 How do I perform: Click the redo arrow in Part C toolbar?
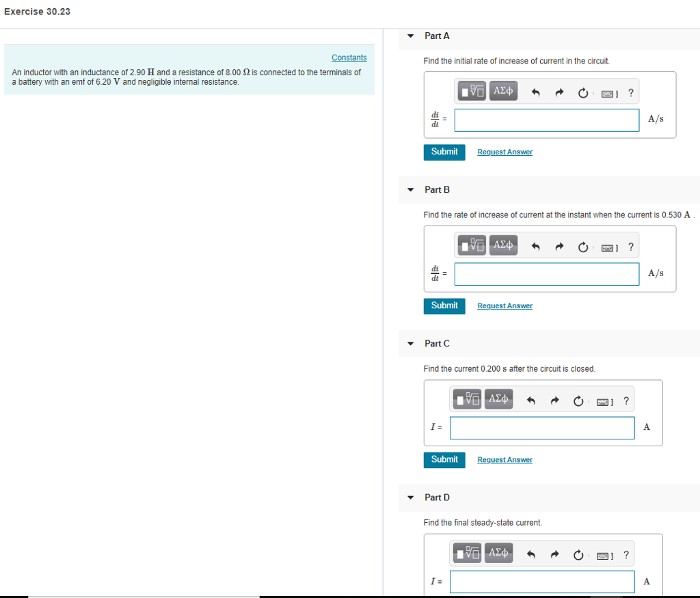[x=554, y=400]
